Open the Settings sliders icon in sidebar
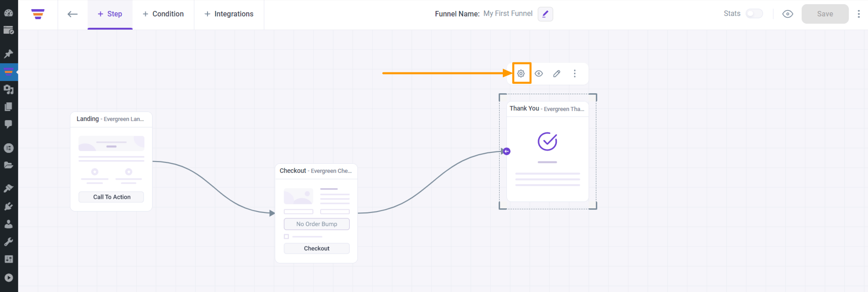868x292 pixels. click(x=9, y=259)
